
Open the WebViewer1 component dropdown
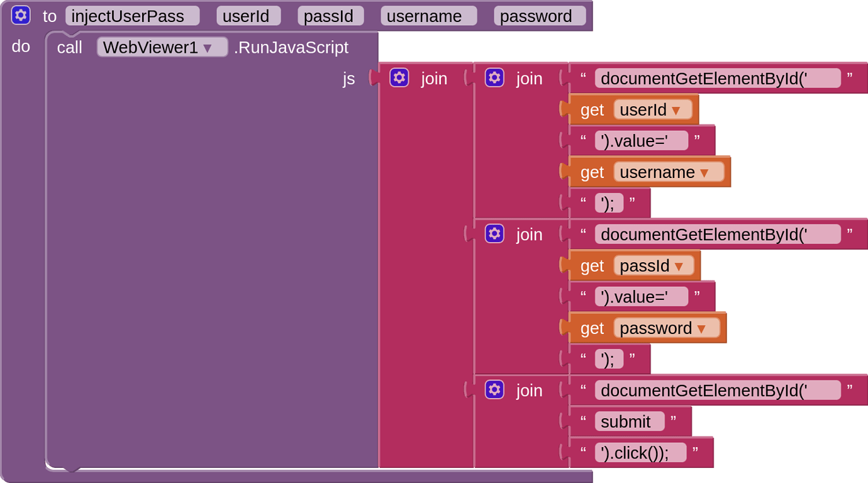click(x=162, y=47)
